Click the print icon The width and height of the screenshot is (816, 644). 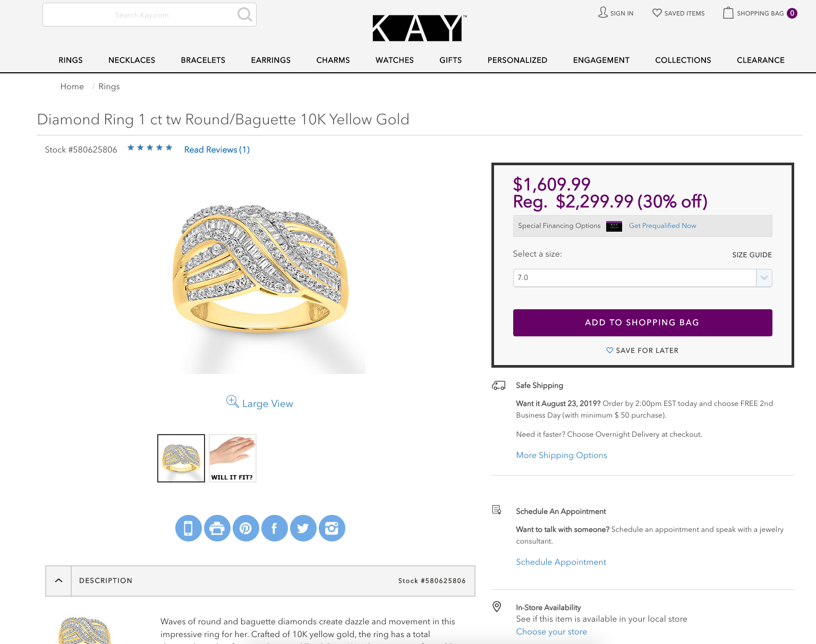tap(217, 528)
